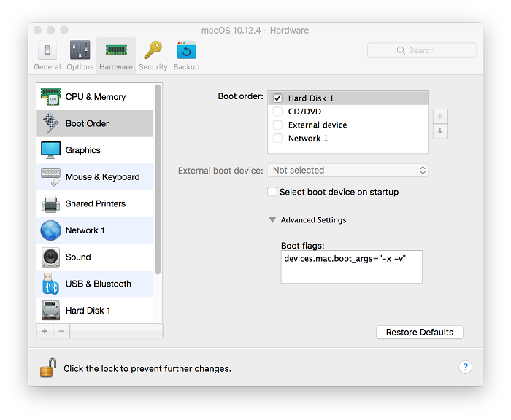The width and height of the screenshot is (511, 420).
Task: Select the Hard Disk 1 drive icon
Action: [50, 311]
